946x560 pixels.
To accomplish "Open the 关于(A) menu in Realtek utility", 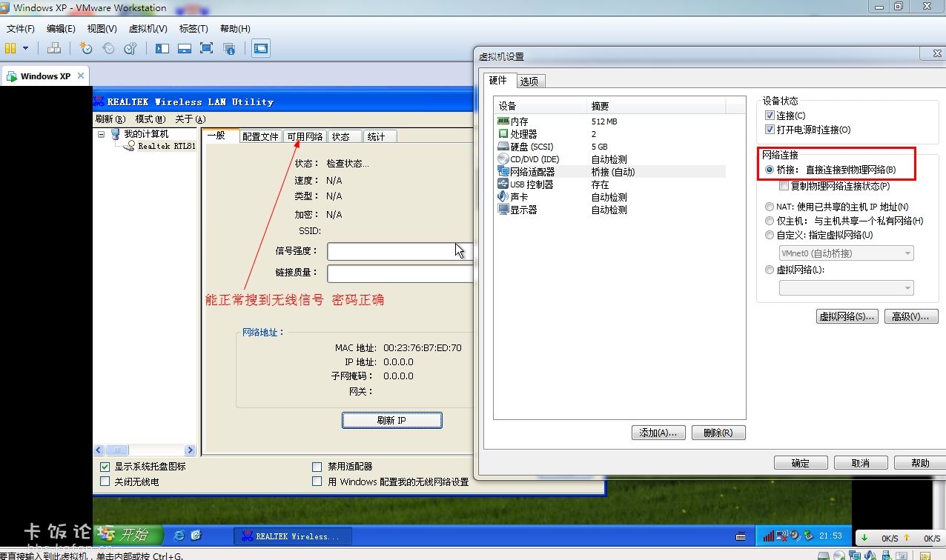I will [190, 119].
